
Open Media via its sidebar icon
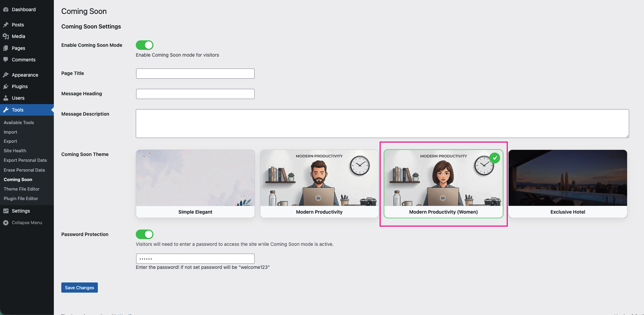click(x=6, y=36)
